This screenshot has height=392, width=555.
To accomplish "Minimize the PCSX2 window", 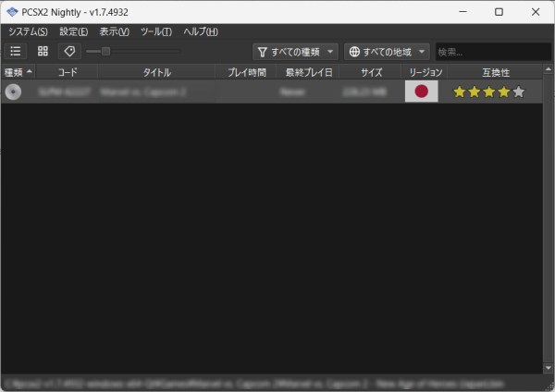I will [x=462, y=12].
